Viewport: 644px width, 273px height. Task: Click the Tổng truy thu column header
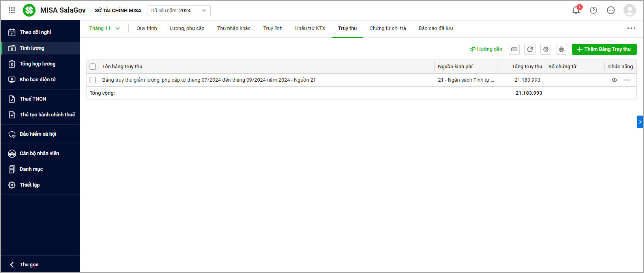[x=527, y=67]
